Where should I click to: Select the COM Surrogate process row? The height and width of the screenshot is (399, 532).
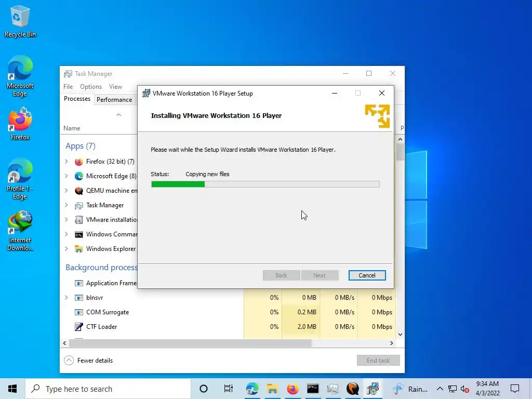[228, 312]
